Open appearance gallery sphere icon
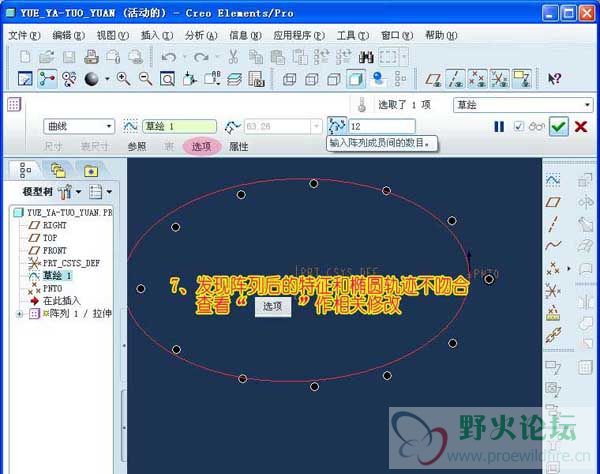 click(91, 79)
